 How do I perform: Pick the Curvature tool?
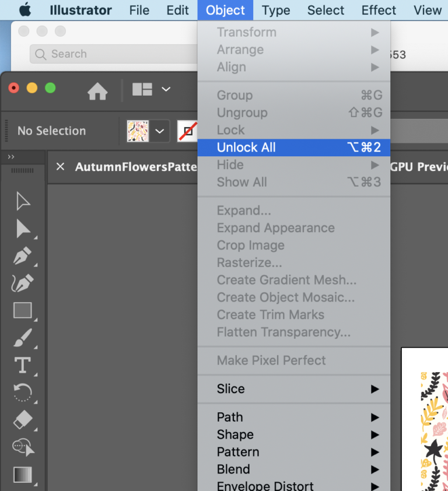point(23,283)
